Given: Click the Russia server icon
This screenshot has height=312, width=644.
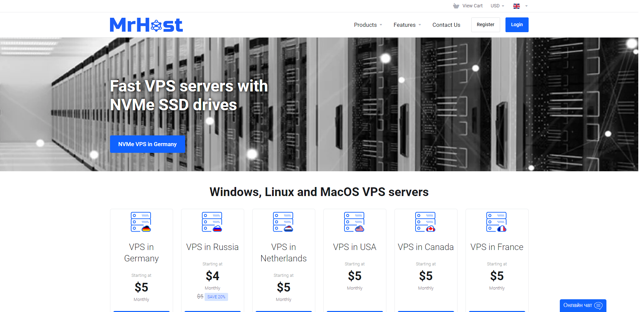Looking at the screenshot, I should point(212,222).
